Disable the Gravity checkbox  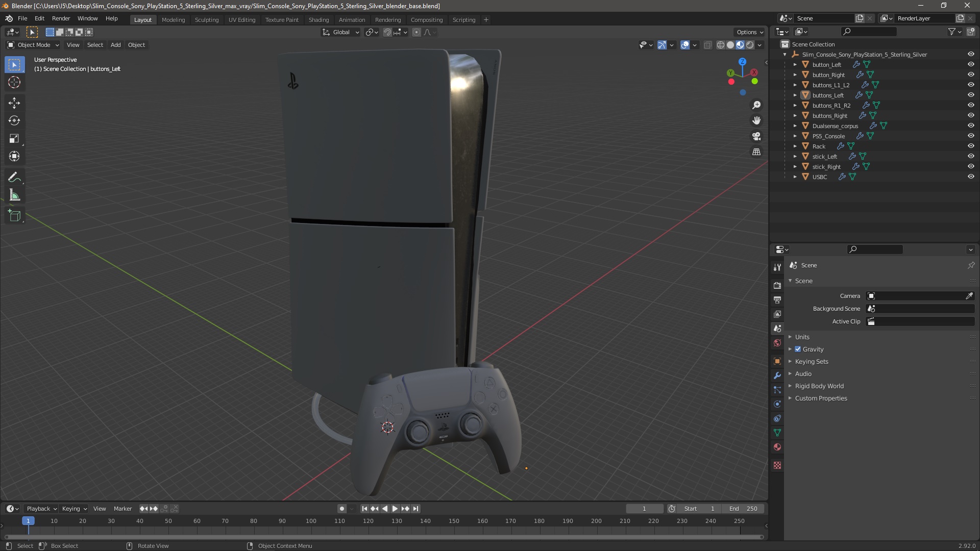798,349
